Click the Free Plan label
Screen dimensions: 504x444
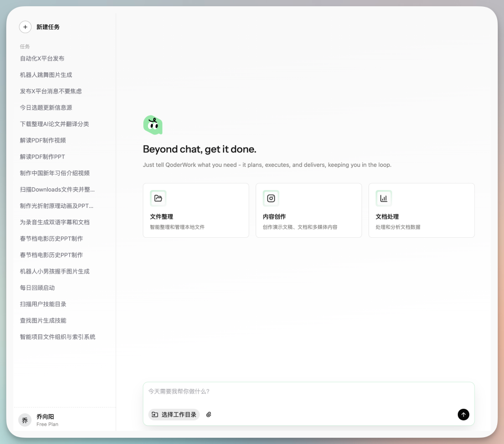click(x=47, y=424)
